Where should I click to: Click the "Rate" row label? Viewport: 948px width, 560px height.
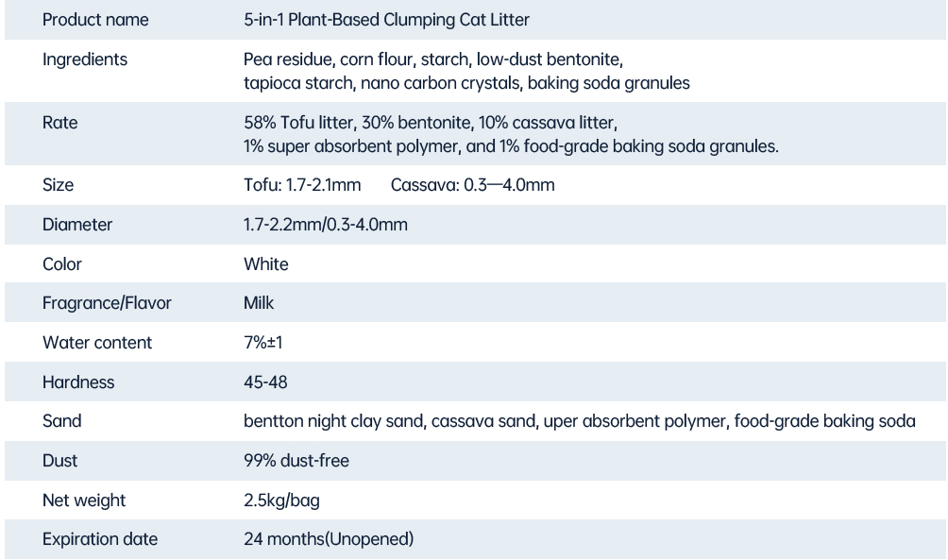[60, 123]
